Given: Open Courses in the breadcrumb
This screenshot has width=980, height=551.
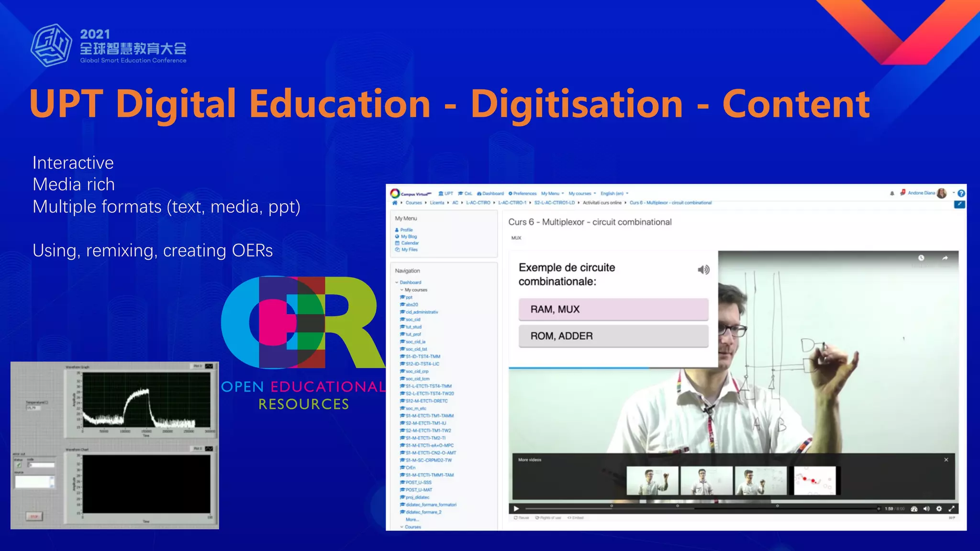Looking at the screenshot, I should 413,203.
